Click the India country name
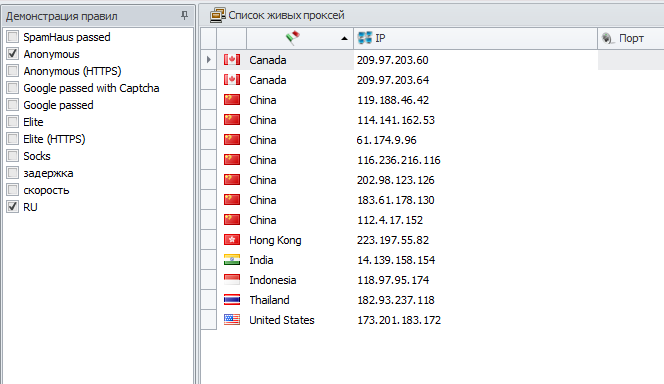 pos(261,260)
